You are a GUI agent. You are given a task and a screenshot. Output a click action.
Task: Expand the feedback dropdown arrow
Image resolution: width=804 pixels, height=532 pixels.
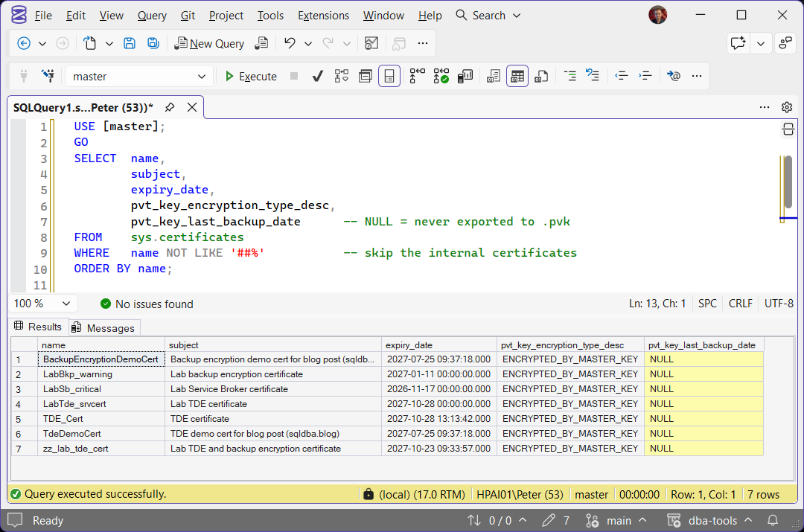tap(761, 44)
